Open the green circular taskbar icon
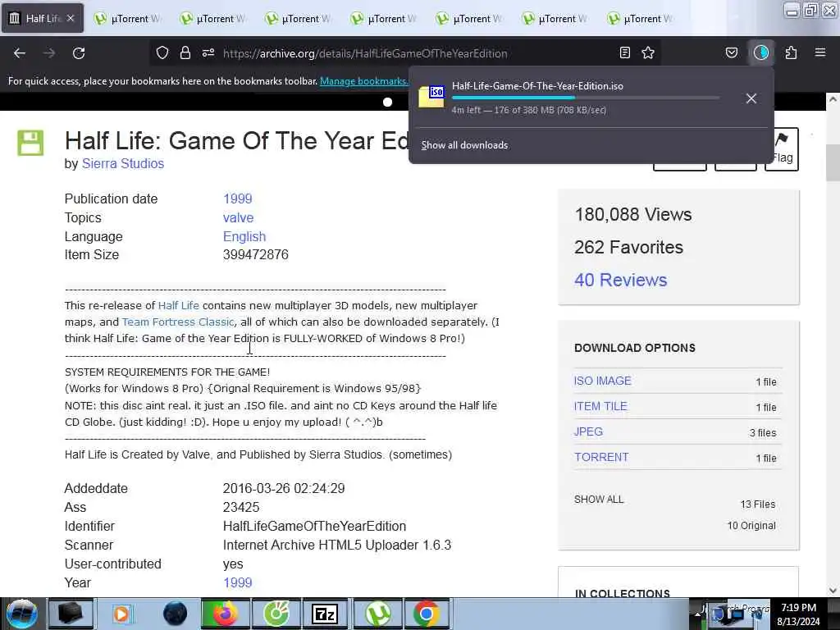 276,614
